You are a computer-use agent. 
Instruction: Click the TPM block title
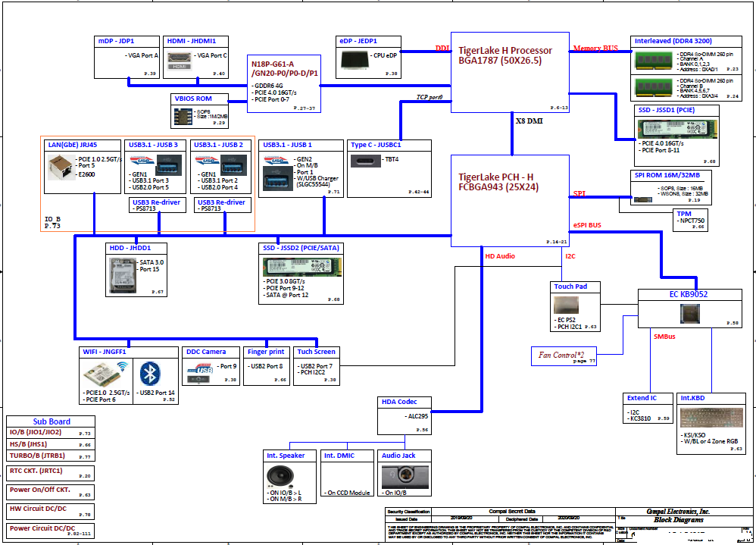tap(684, 214)
